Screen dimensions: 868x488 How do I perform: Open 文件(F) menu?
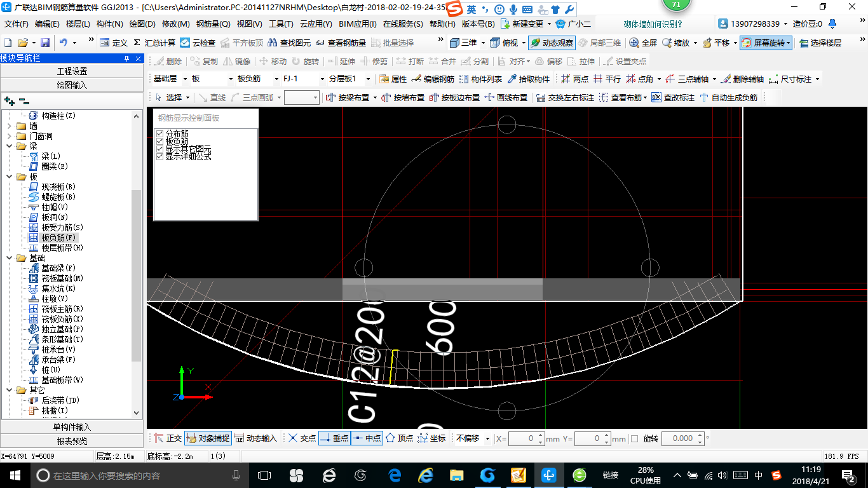(17, 24)
